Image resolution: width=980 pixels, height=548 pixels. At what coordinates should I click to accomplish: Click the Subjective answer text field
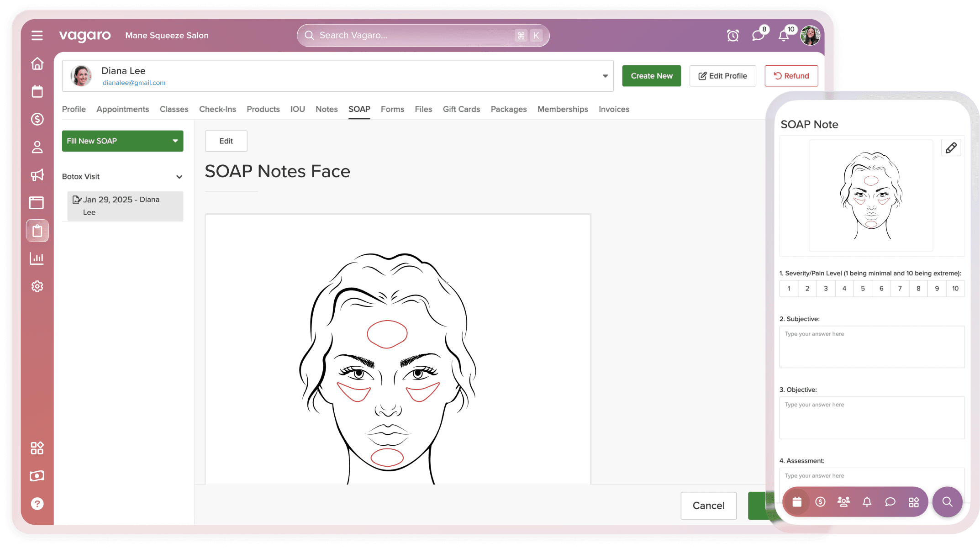[x=872, y=347]
